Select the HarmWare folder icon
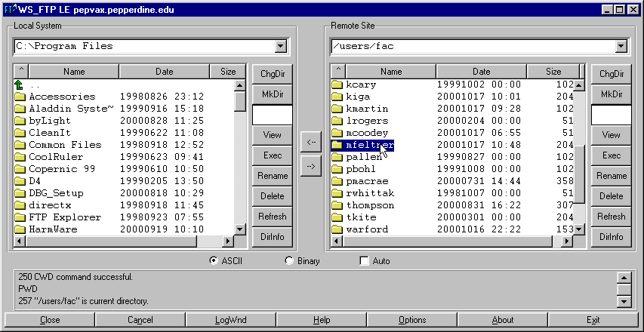This screenshot has height=332, width=644. pyautogui.click(x=20, y=229)
